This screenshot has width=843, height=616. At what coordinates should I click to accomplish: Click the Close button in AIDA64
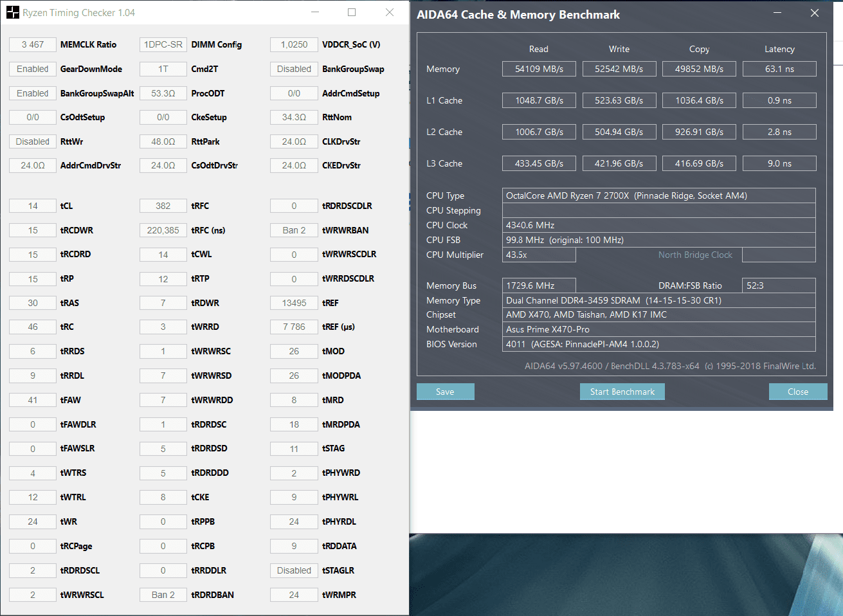(798, 392)
